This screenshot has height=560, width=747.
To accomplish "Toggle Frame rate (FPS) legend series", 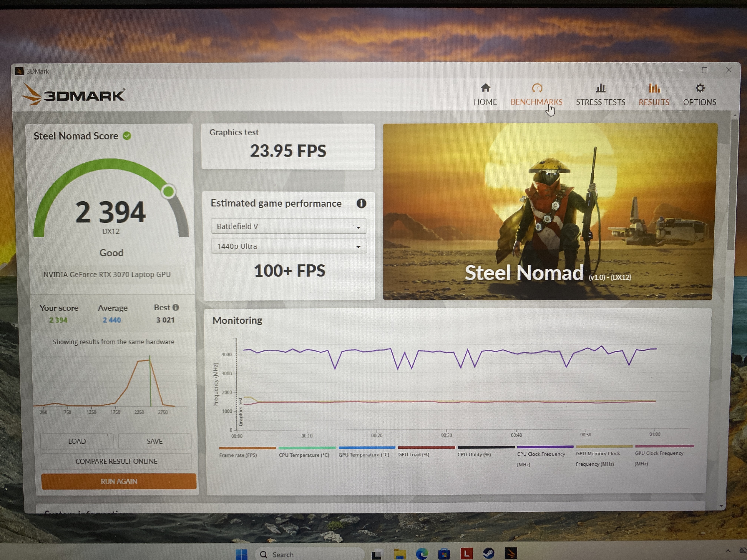I will (247, 452).
